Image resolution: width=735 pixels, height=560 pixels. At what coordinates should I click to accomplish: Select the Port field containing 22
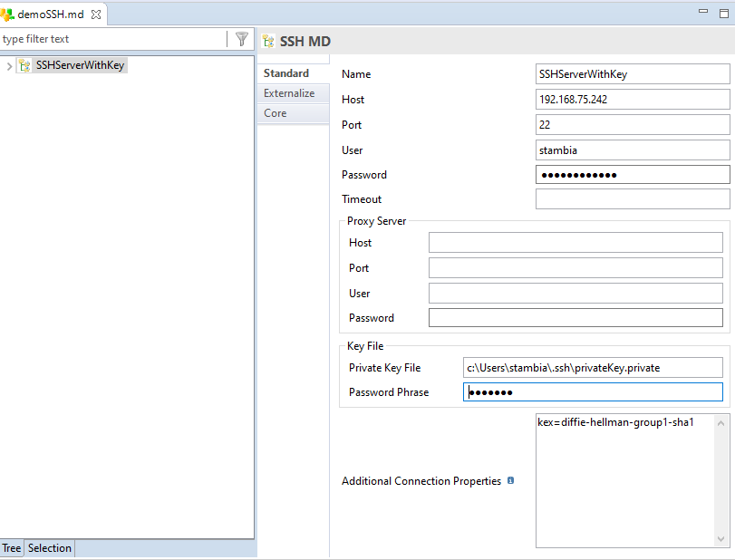click(x=632, y=124)
